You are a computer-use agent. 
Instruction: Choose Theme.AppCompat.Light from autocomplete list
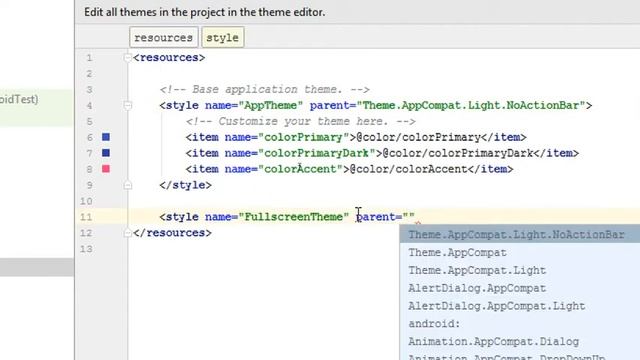pyautogui.click(x=520, y=271)
